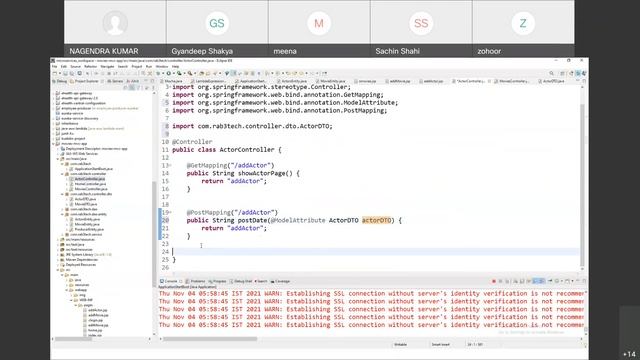Collapse the com.rab3tech.controller.dto package

62,194
